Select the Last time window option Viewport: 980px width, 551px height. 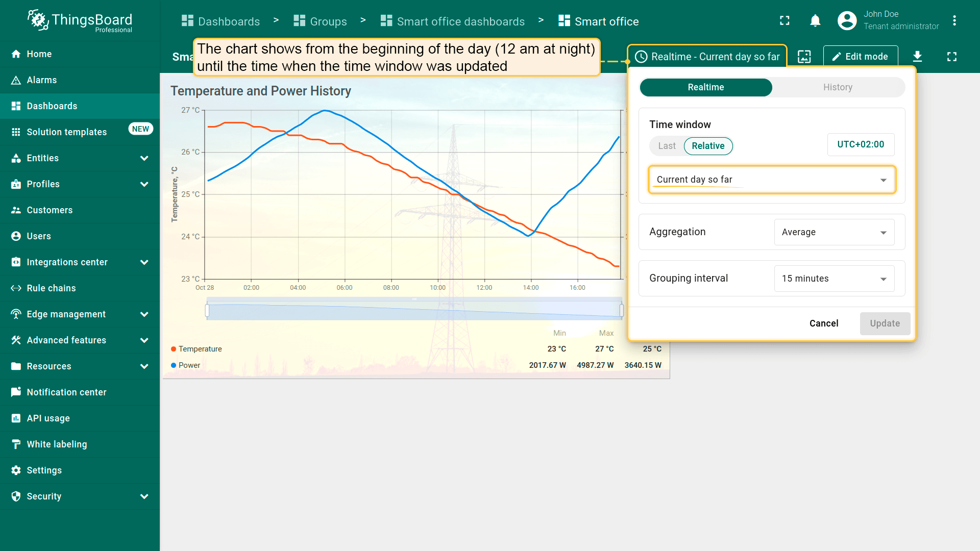(667, 146)
